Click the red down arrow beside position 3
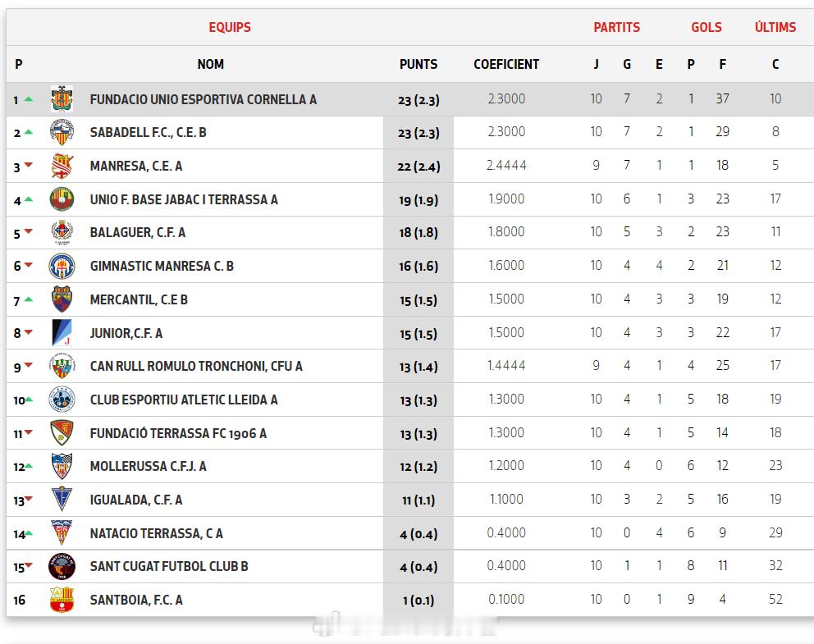 click(x=29, y=165)
